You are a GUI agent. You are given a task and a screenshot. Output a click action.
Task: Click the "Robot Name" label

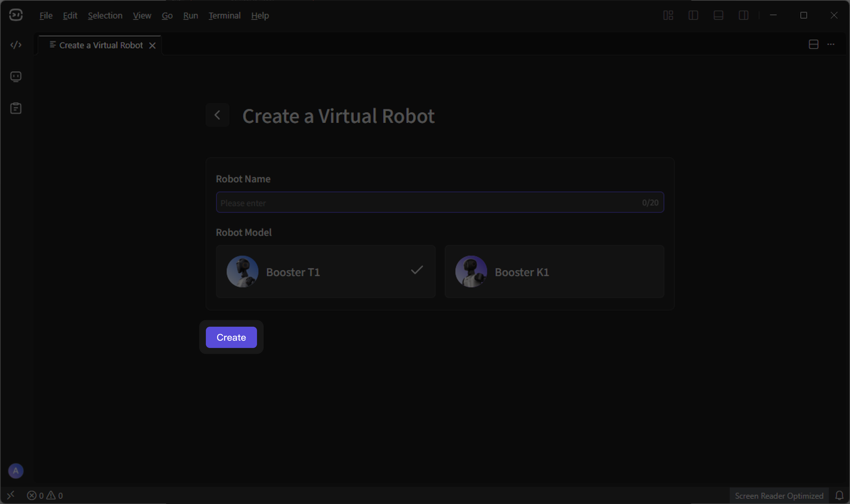(243, 179)
